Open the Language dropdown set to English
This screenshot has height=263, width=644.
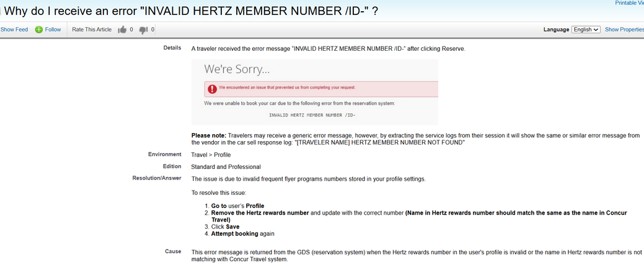coord(586,30)
